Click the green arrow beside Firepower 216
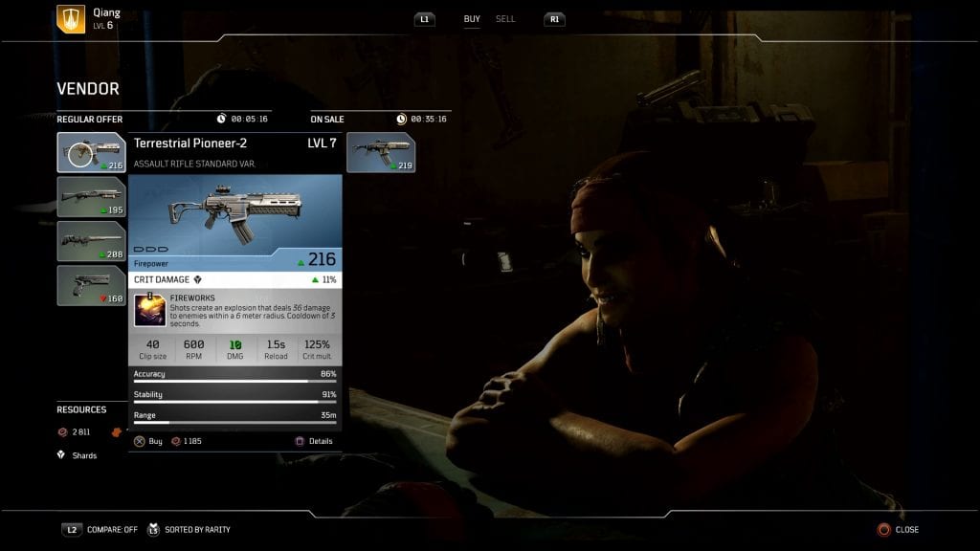Screen dimensions: 980x551 (x=301, y=262)
